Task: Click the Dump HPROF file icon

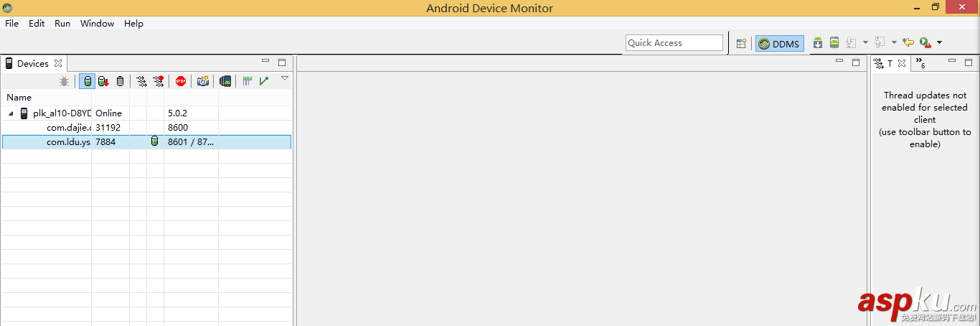Action: click(103, 81)
